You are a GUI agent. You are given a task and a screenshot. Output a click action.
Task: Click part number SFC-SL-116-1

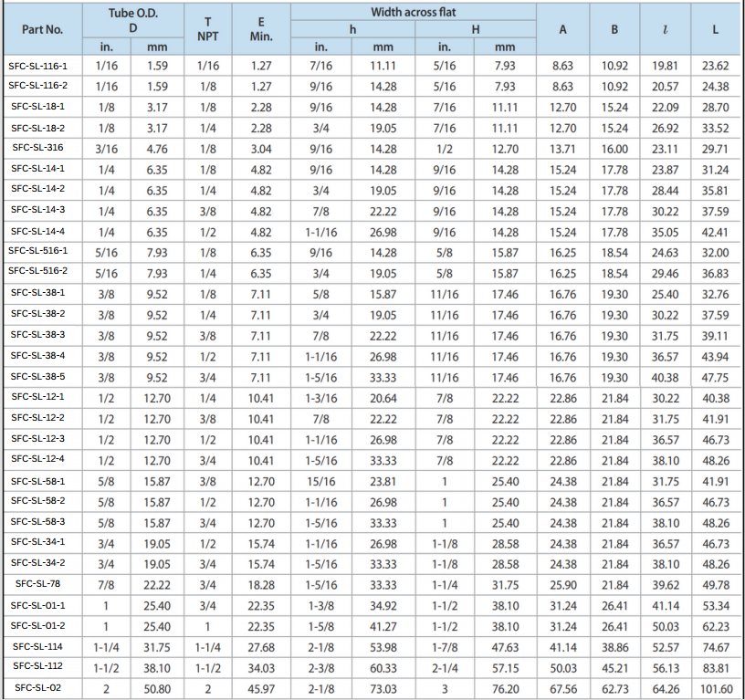pyautogui.click(x=42, y=66)
